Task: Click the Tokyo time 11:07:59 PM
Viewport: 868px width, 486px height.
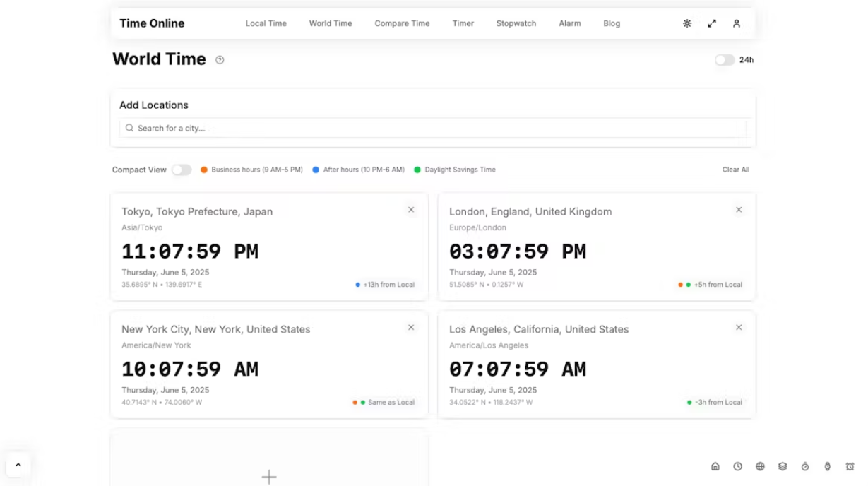Action: (190, 251)
